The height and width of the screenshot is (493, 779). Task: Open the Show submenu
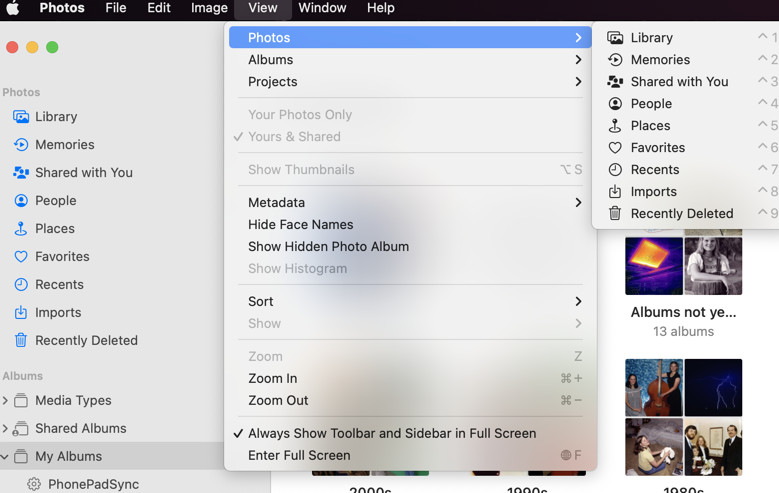coord(410,324)
